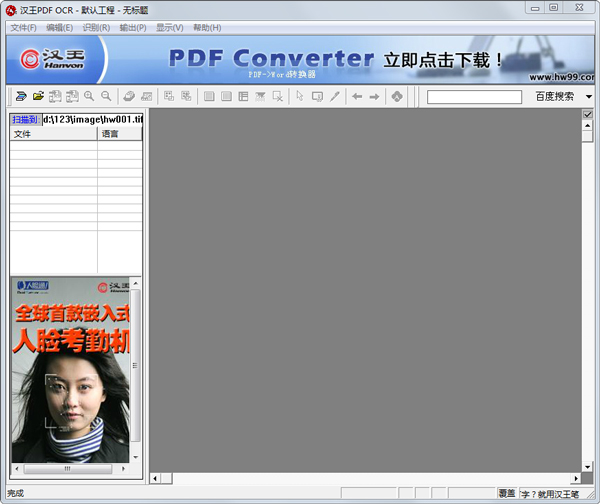Click the first layout analysis icon

(x=169, y=96)
